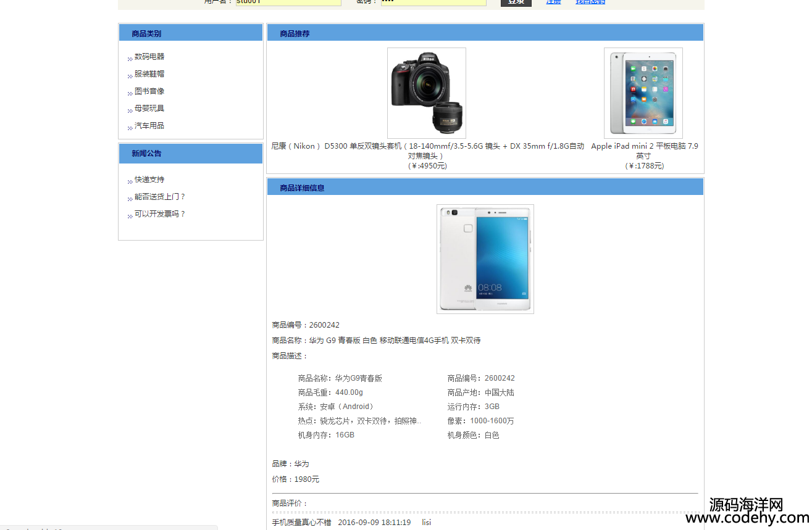The image size is (812, 530).
Task: Read the 快递支持 news item
Action: pyautogui.click(x=149, y=180)
